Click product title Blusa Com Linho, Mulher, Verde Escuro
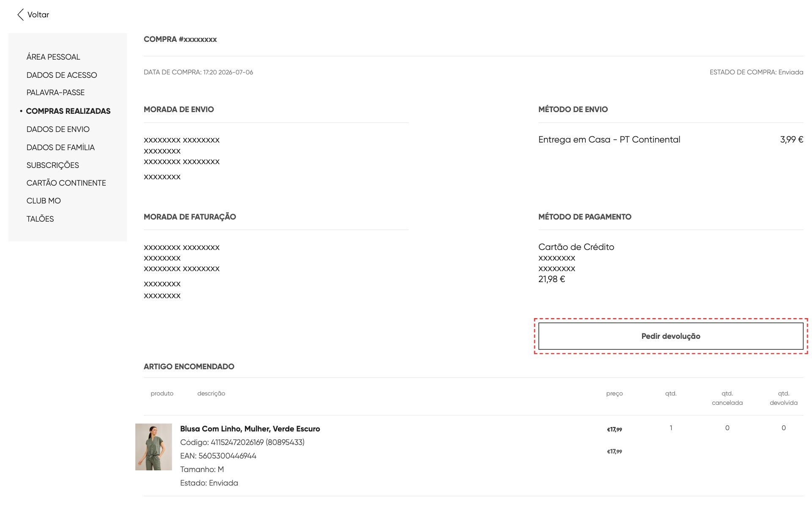The width and height of the screenshot is (812, 519). tap(250, 429)
